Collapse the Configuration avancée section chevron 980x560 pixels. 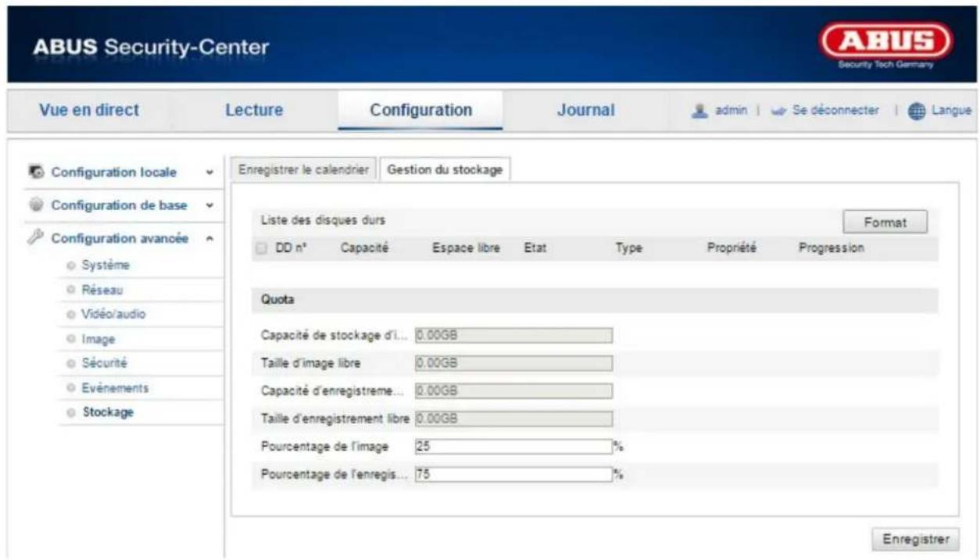point(209,239)
